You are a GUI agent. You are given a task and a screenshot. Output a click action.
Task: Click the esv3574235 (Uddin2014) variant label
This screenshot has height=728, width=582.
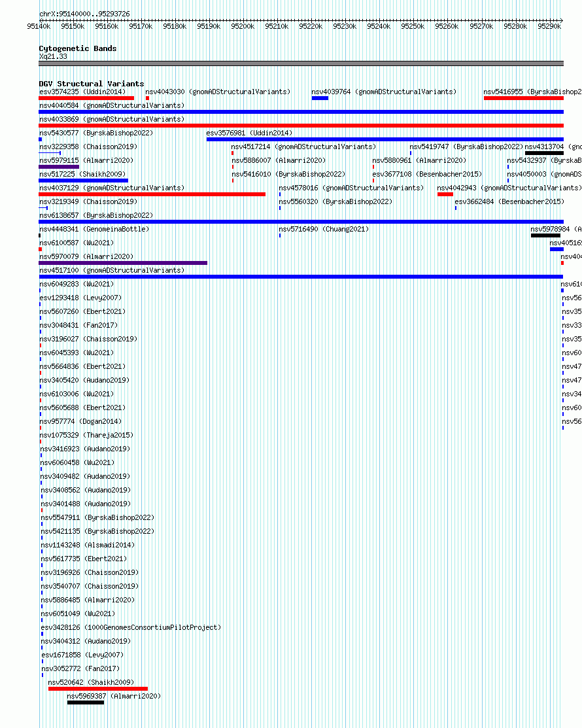82,92
